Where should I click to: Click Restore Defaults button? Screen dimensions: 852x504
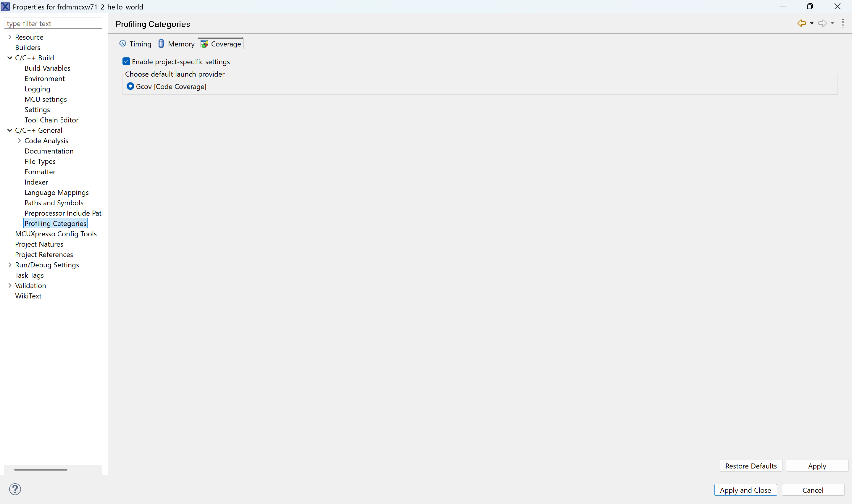751,466
